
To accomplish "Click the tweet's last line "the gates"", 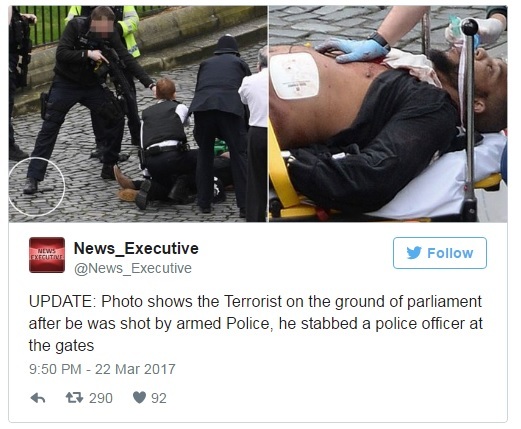I will (x=61, y=346).
